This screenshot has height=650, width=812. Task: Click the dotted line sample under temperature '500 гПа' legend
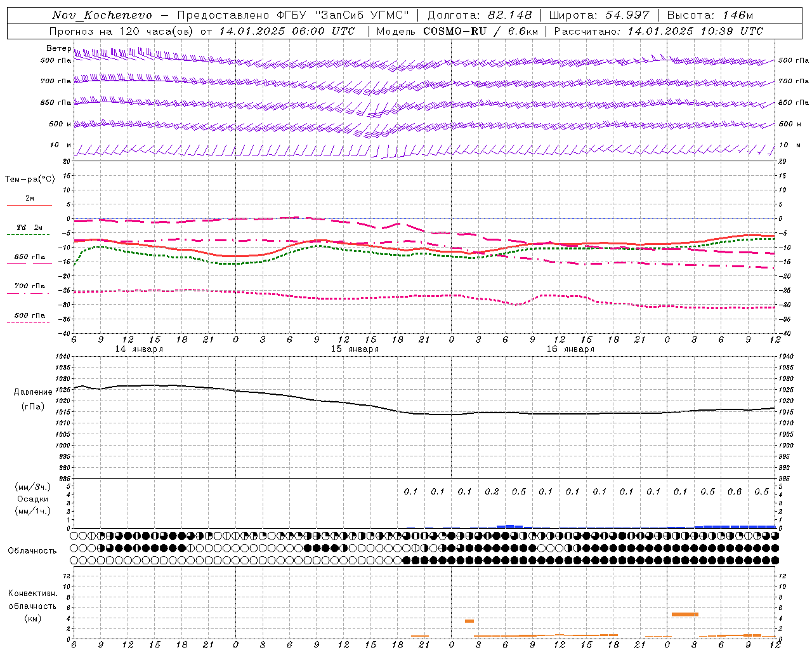(29, 322)
